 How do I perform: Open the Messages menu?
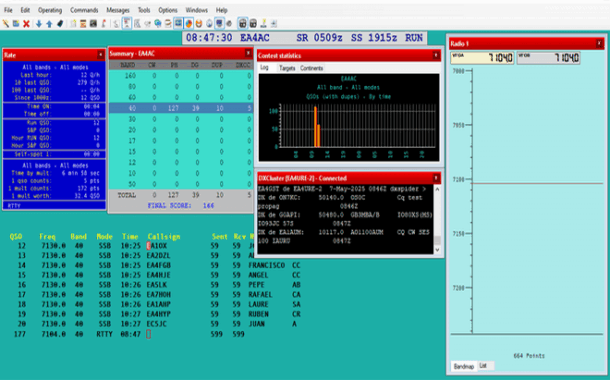coord(118,10)
